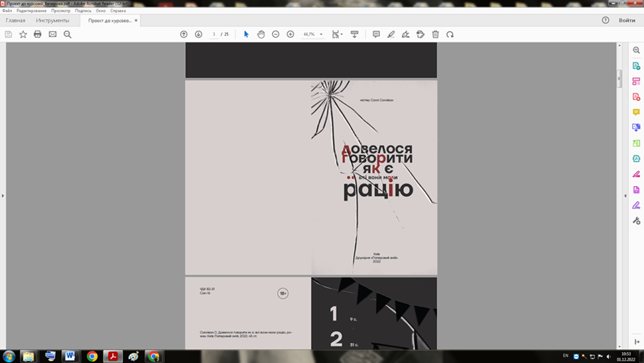Send file by email envelope icon
Viewport: 644px width, 363px height.
coord(52,34)
